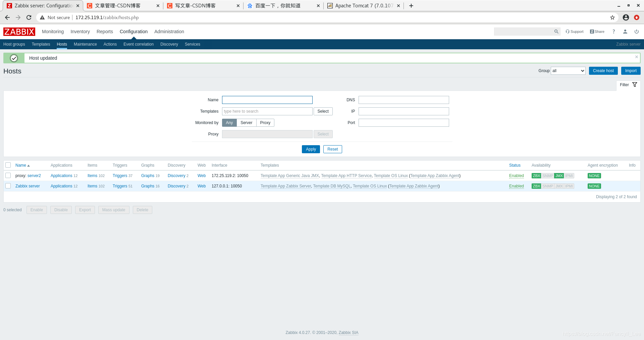Viewport: 644px width, 340px height.
Task: Go to Host groups submenu
Action: tap(14, 44)
